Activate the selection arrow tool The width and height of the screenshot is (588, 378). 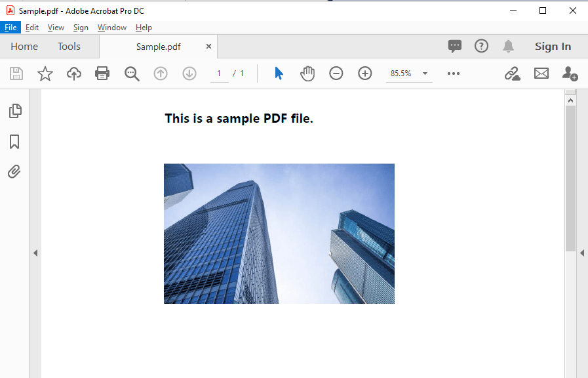pyautogui.click(x=278, y=73)
